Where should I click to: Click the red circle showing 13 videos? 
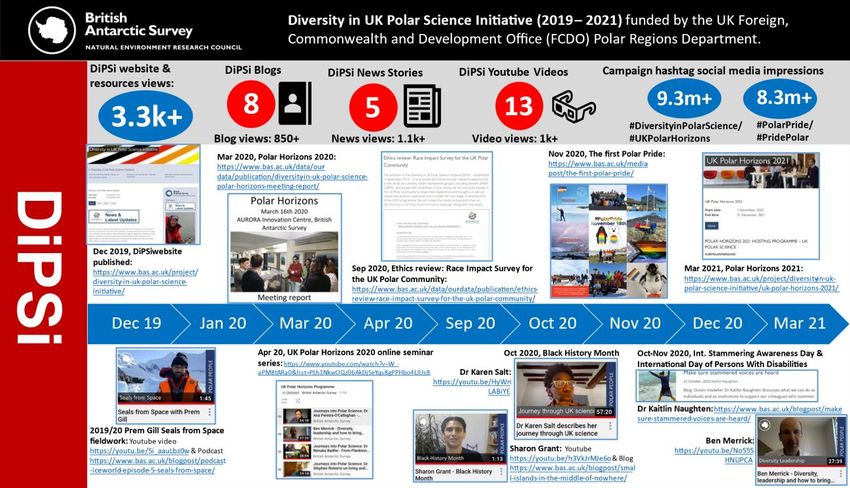point(519,106)
